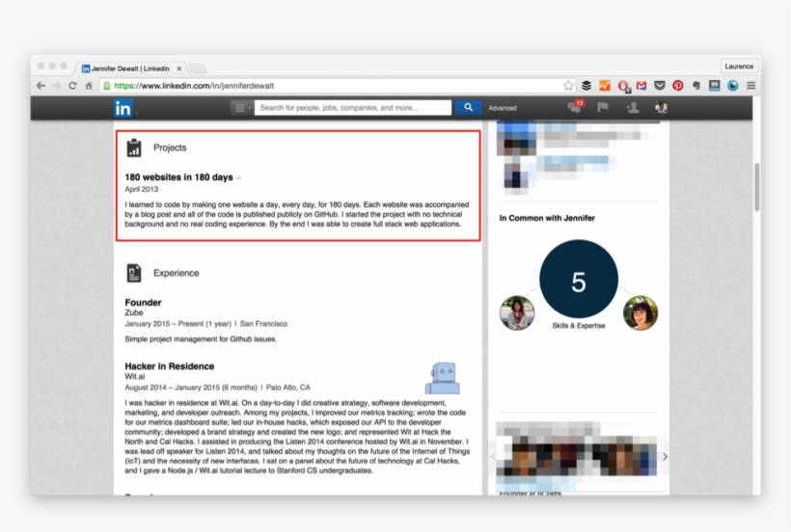Reload the LinkedIn page
Image resolution: width=791 pixels, height=532 pixels.
click(72, 86)
